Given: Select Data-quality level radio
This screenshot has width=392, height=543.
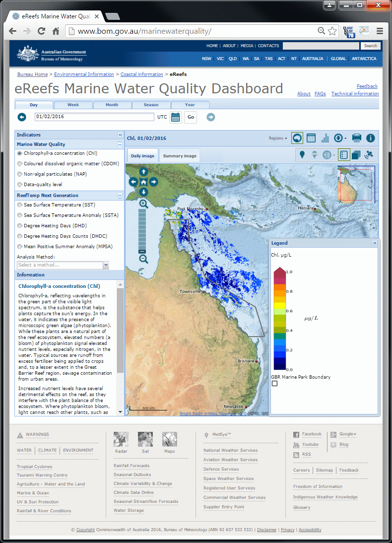Looking at the screenshot, I should 20,184.
